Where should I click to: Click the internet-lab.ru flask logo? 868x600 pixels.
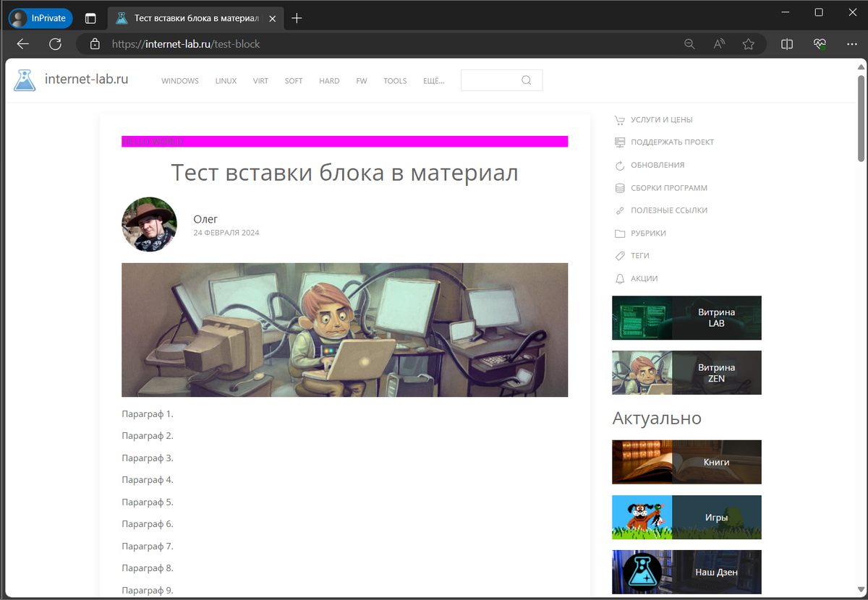[25, 80]
